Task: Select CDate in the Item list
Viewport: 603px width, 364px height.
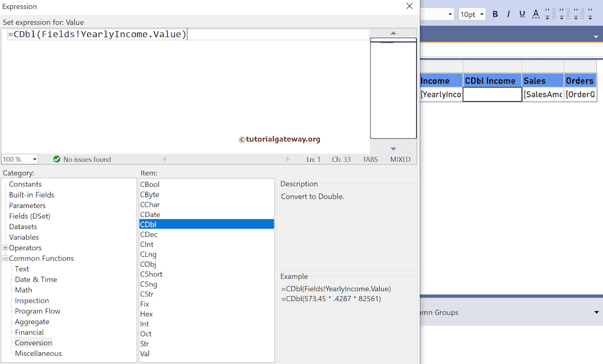Action: point(150,214)
